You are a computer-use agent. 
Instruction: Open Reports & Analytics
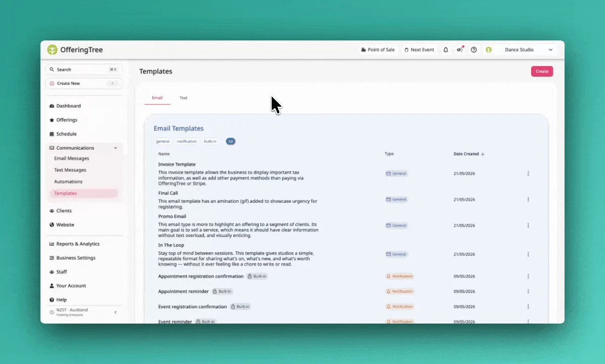pos(77,244)
